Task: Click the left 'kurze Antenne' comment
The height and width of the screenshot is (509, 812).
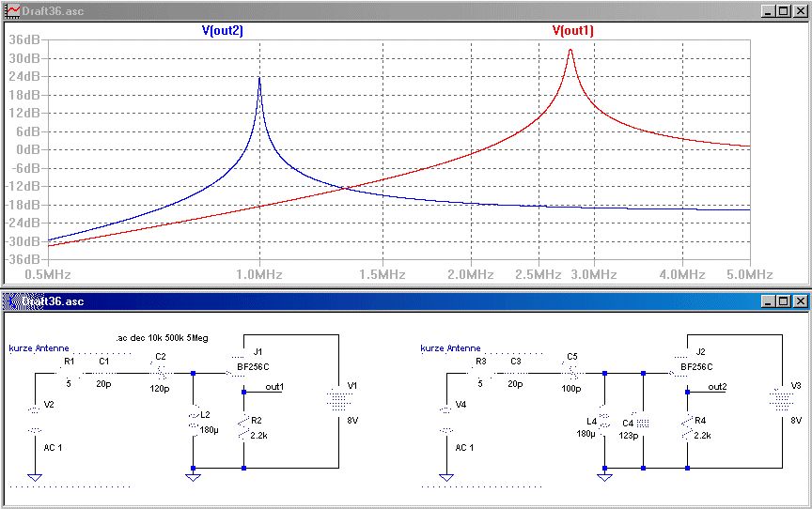Action: pos(39,348)
